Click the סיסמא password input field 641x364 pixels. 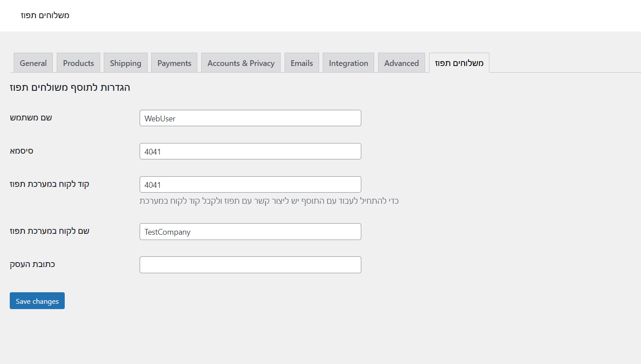(250, 151)
